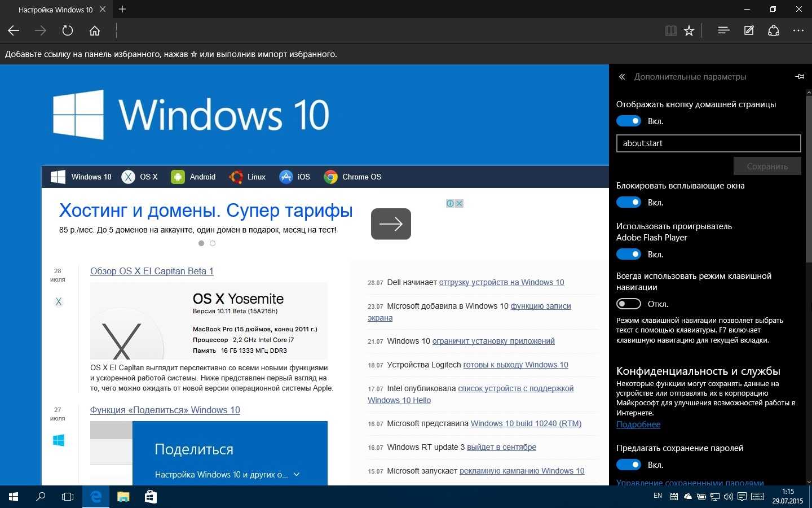Screen dimensions: 812x508
Task: Open a new tab with plus
Action: click(122, 9)
